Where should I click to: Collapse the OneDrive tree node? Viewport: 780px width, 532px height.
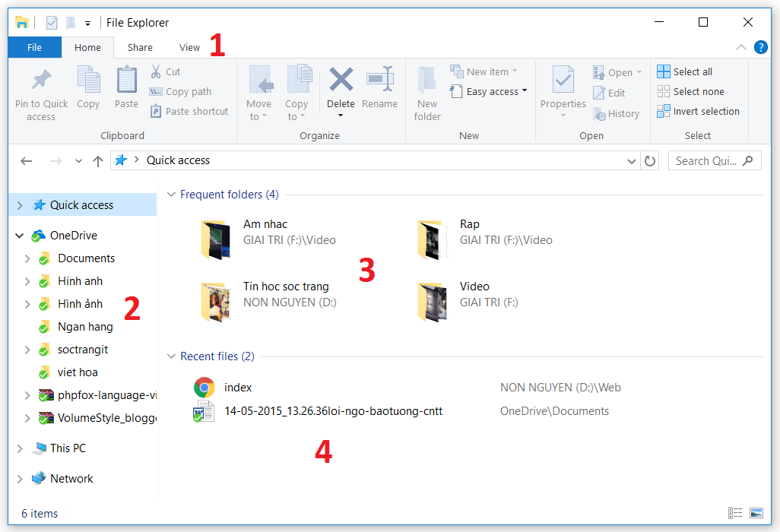19,236
